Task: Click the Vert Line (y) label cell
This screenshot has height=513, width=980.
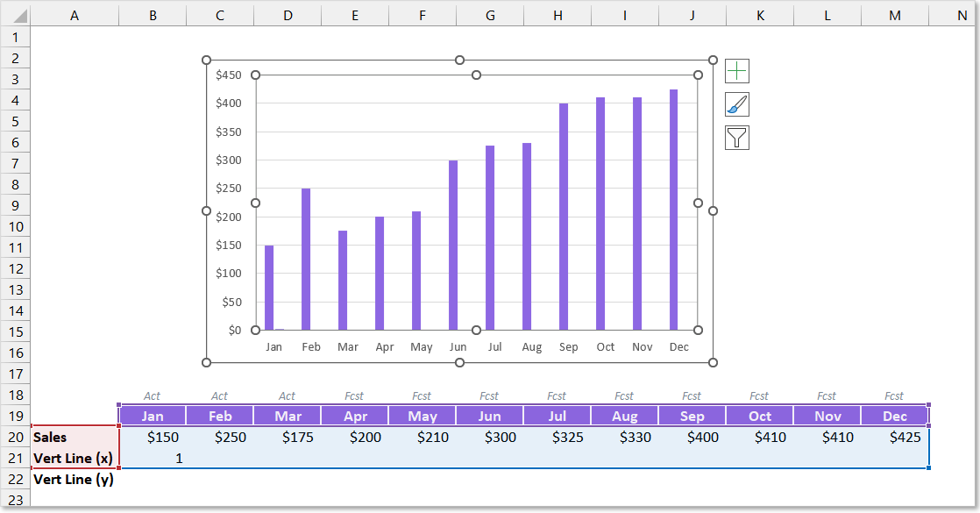Action: [75, 479]
